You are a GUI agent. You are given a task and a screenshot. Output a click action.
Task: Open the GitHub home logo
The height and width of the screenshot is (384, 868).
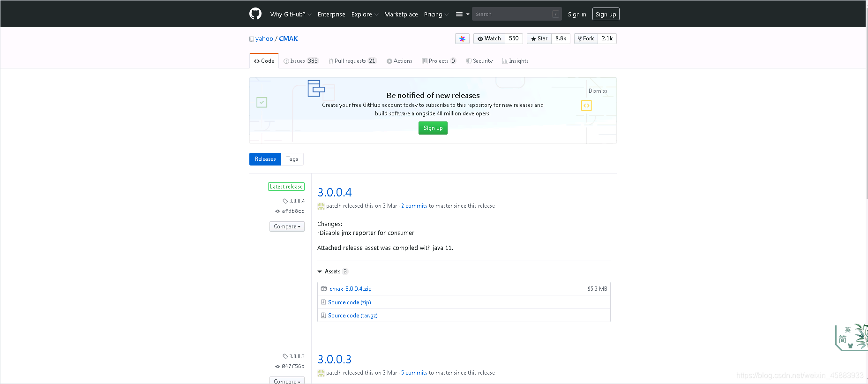(x=255, y=14)
